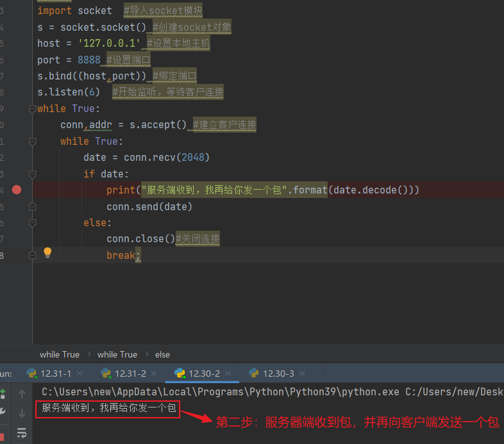Click the 'conn.close()' statement

point(140,239)
